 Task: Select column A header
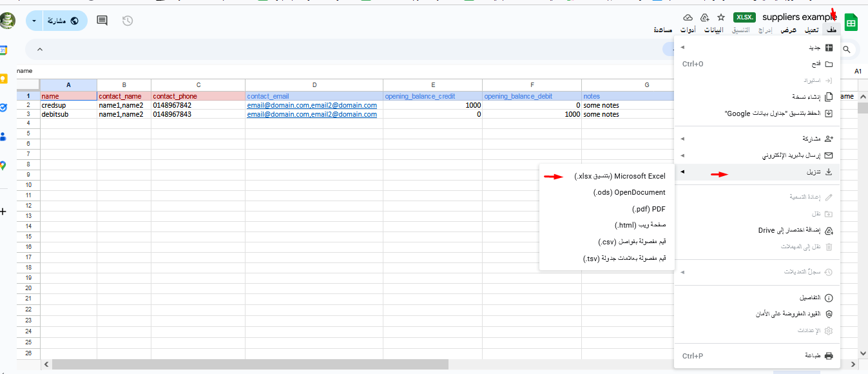coord(68,85)
